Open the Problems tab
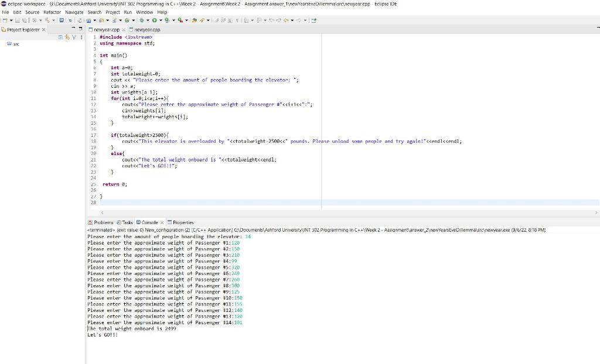 point(101,222)
